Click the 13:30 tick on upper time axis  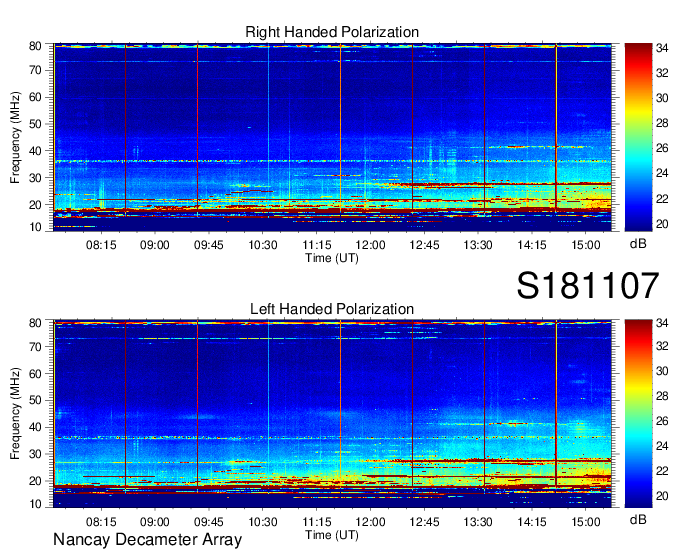tap(478, 245)
